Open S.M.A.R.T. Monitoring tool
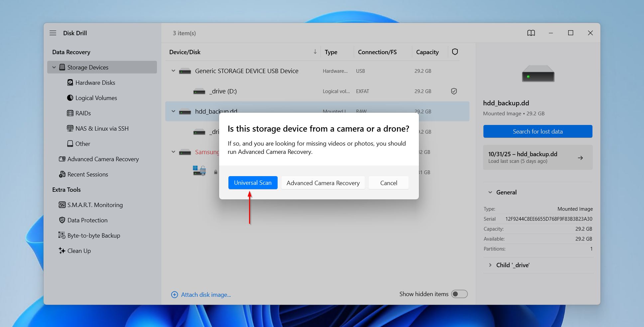 tap(95, 205)
